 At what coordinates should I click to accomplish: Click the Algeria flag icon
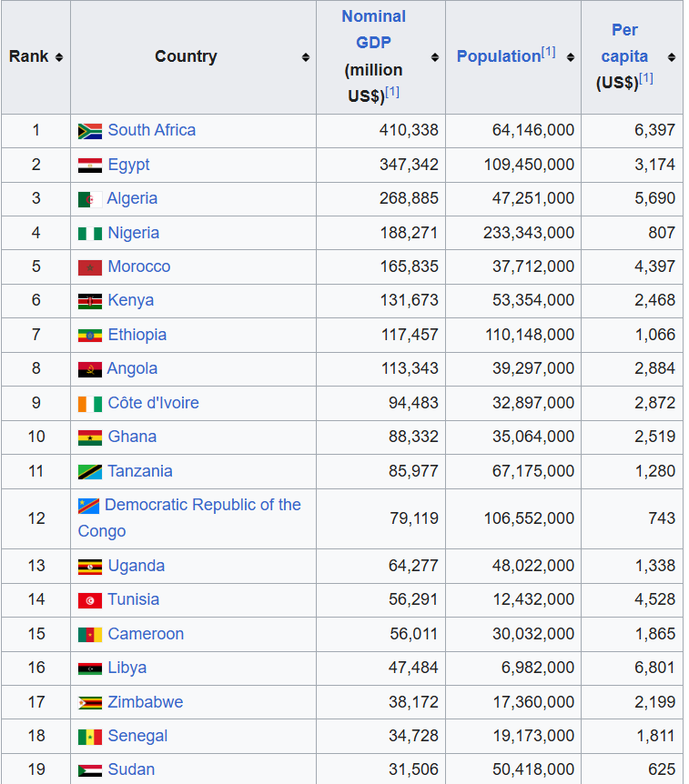(90, 199)
